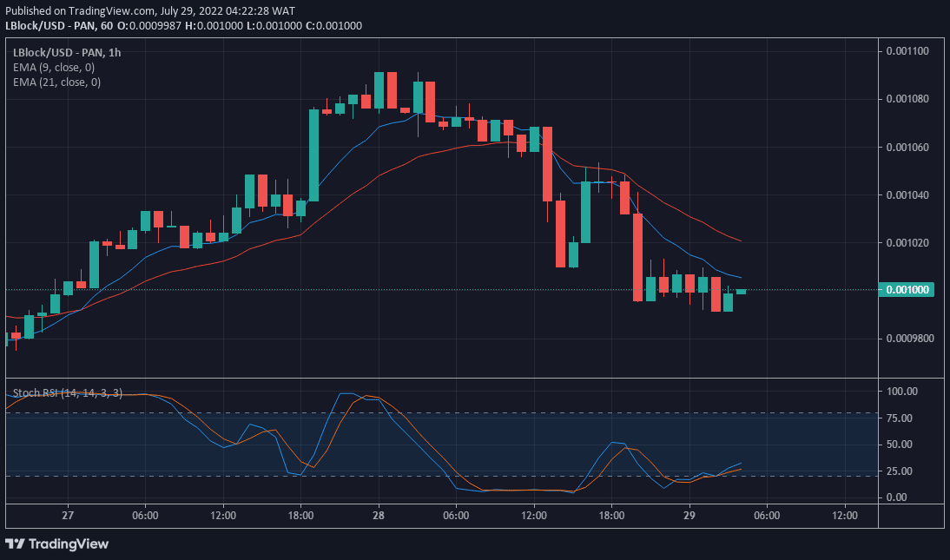
Task: Click the 0.001060 price axis label
Action: (907, 148)
